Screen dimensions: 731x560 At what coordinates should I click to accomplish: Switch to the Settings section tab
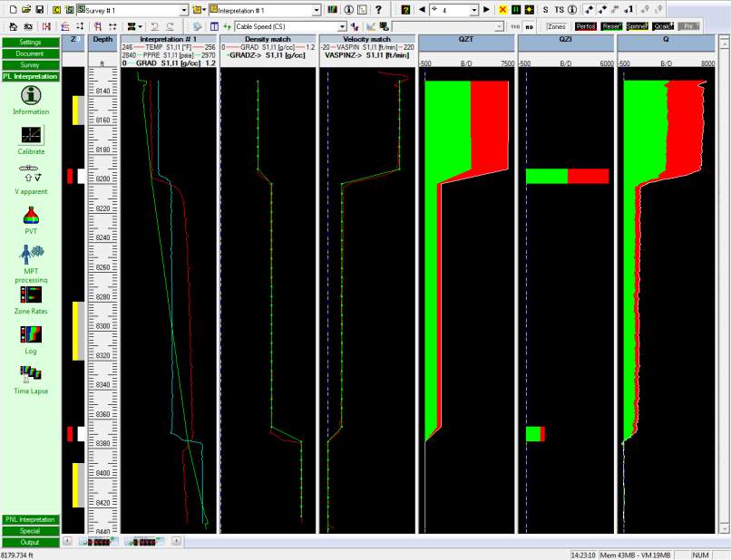click(x=30, y=43)
